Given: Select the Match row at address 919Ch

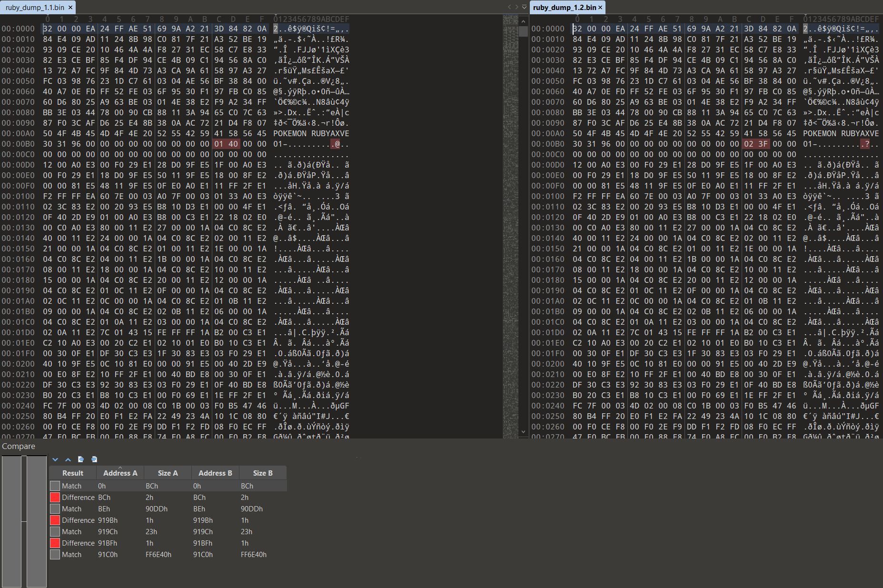Looking at the screenshot, I should [x=168, y=532].
